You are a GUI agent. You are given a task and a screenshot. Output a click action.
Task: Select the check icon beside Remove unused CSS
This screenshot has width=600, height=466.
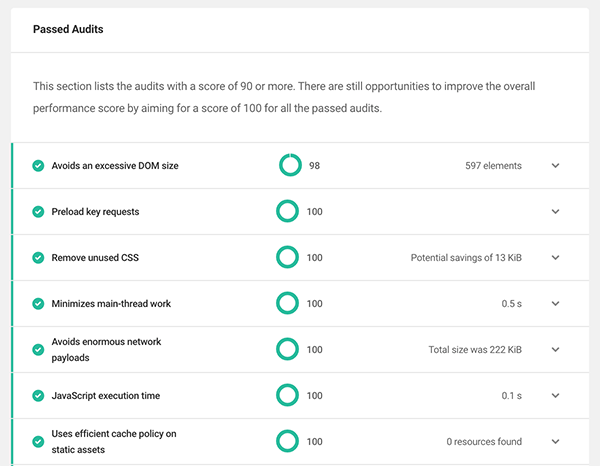(x=38, y=258)
